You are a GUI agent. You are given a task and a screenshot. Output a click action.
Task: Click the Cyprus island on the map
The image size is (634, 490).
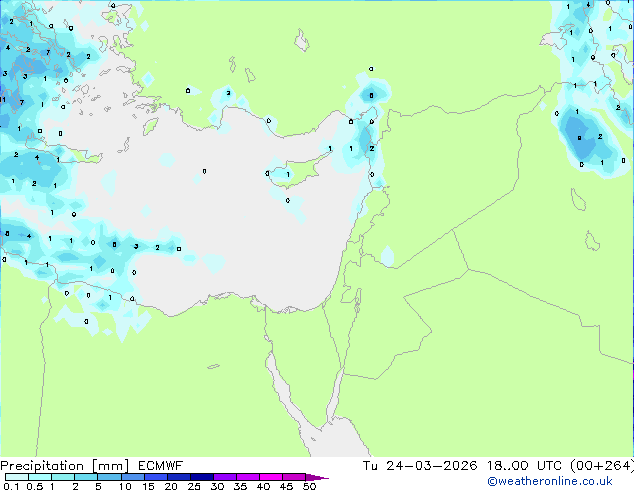(x=284, y=172)
